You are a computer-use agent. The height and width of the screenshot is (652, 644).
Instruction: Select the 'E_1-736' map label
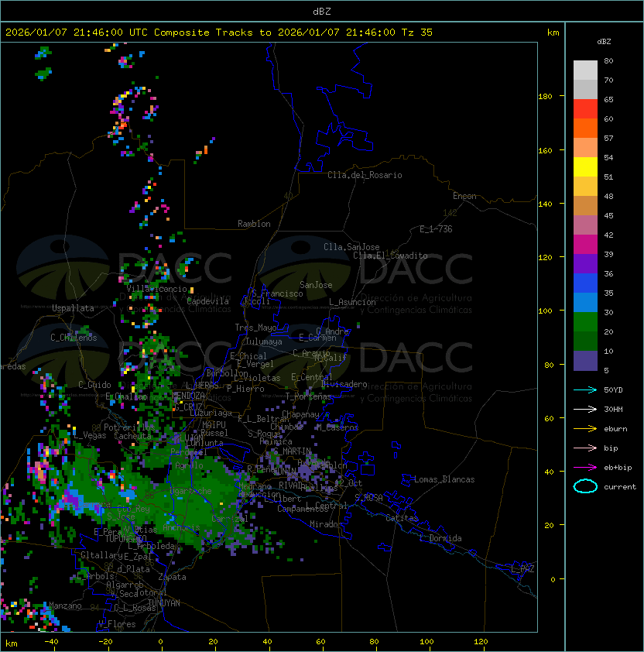[x=436, y=229]
